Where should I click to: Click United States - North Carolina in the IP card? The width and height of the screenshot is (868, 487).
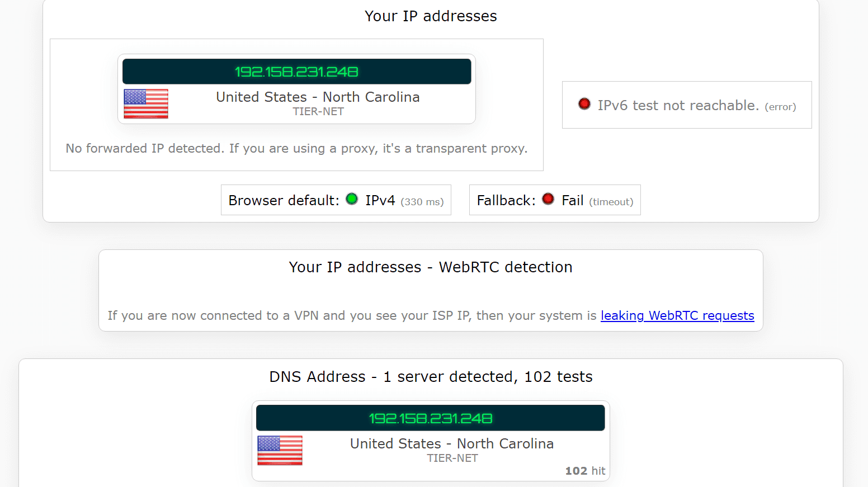pyautogui.click(x=318, y=97)
